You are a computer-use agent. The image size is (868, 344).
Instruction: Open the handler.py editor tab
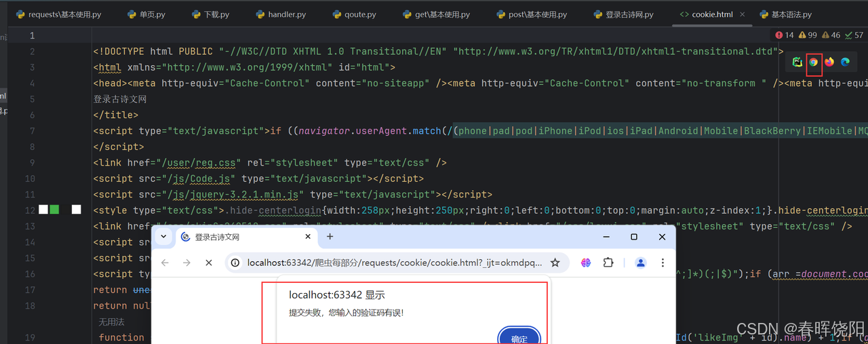click(281, 14)
